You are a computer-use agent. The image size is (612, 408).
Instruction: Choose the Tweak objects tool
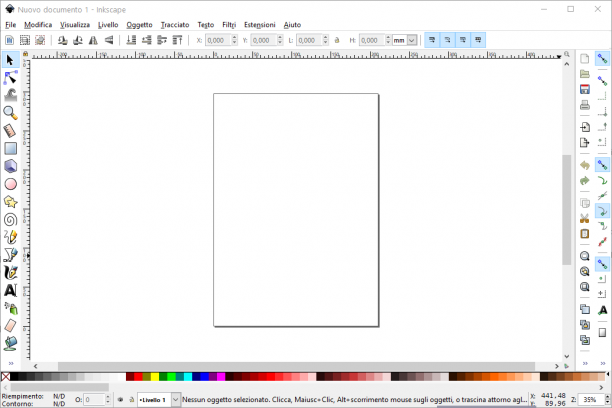point(10,95)
